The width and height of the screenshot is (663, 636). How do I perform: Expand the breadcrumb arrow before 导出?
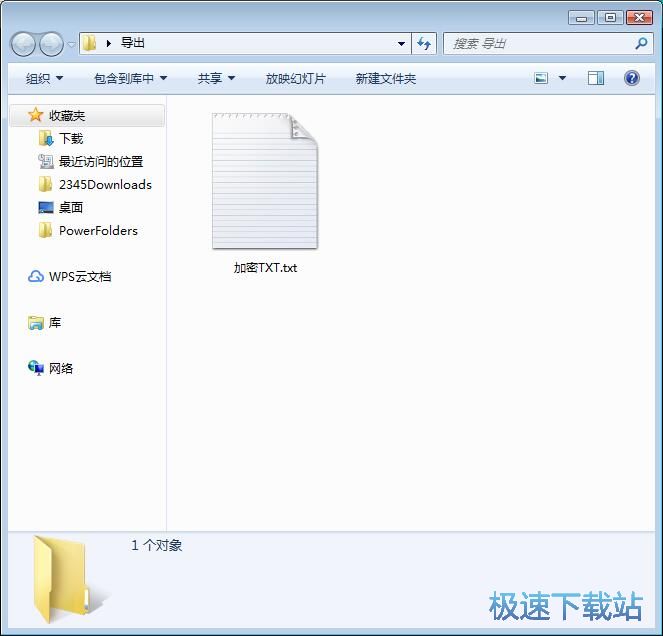(x=109, y=43)
